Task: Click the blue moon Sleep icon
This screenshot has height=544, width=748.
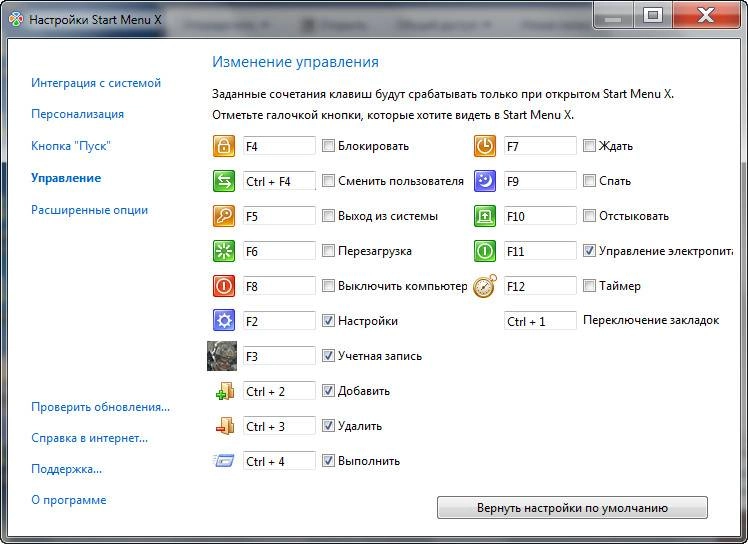Action: pyautogui.click(x=485, y=181)
